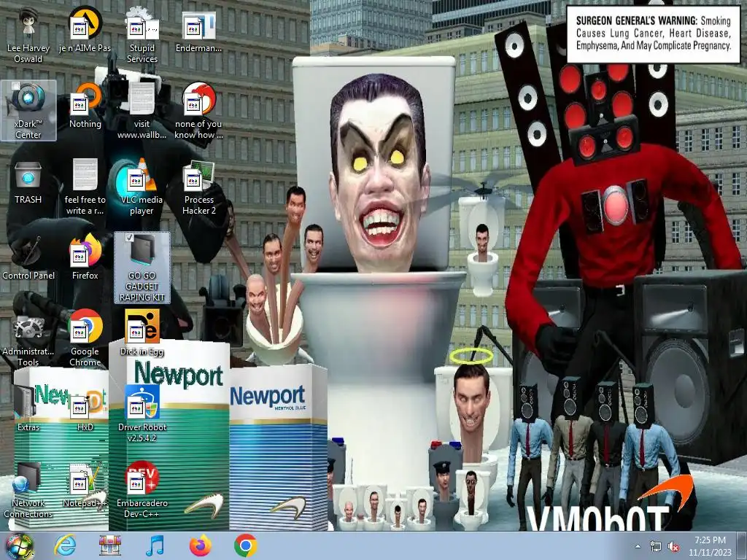Launch Chrome from the taskbar
Viewport: 747px width, 560px height.
246,545
